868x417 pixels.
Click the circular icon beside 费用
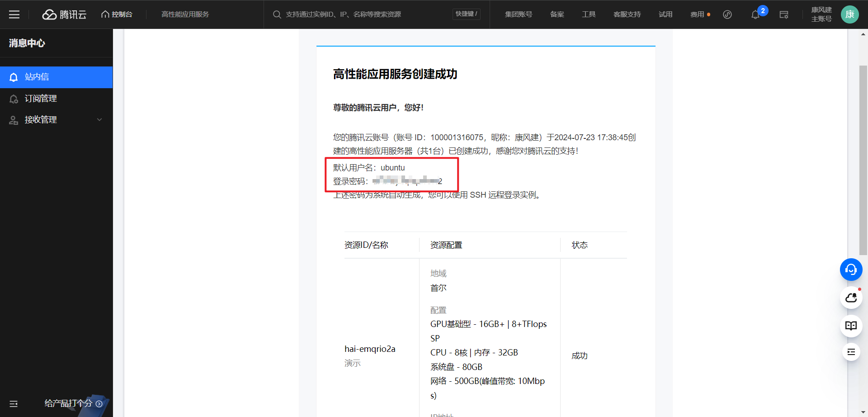tap(727, 14)
